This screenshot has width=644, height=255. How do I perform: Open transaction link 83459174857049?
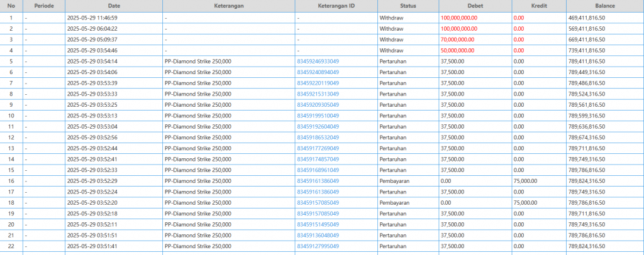tap(318, 159)
